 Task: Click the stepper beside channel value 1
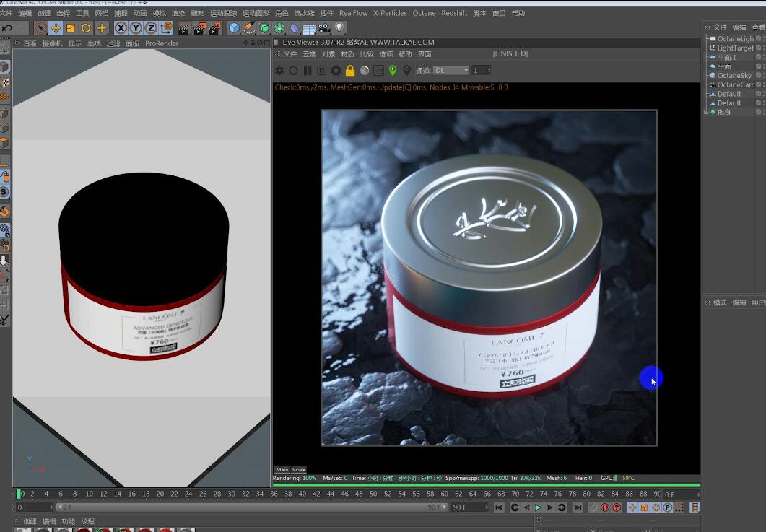(x=489, y=70)
